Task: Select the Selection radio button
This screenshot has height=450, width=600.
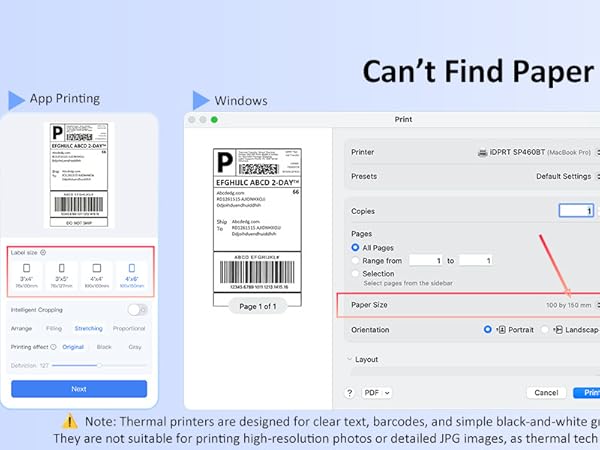Action: point(355,274)
